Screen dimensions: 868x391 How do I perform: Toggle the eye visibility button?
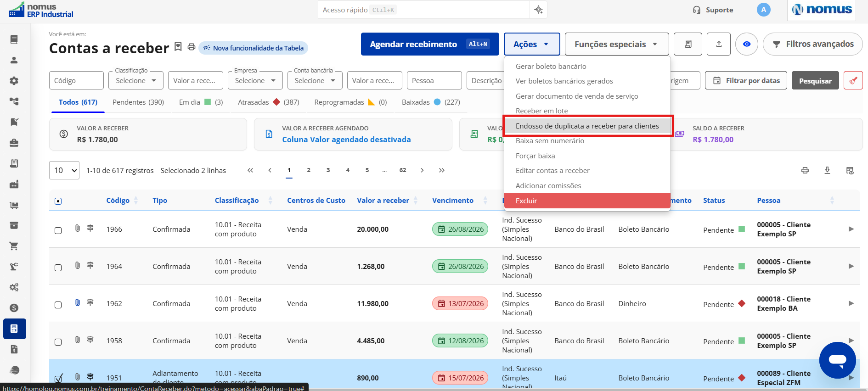point(747,44)
